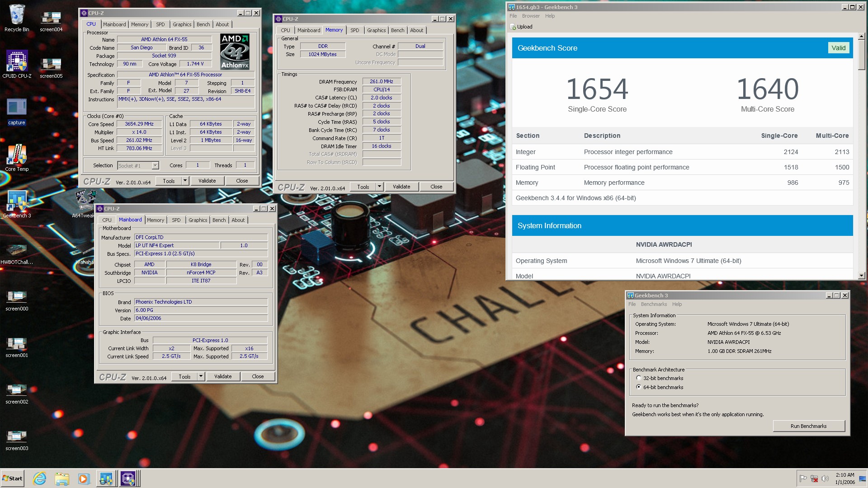Open Help menu in Geekbench results window
This screenshot has height=488, width=868.
(550, 16)
